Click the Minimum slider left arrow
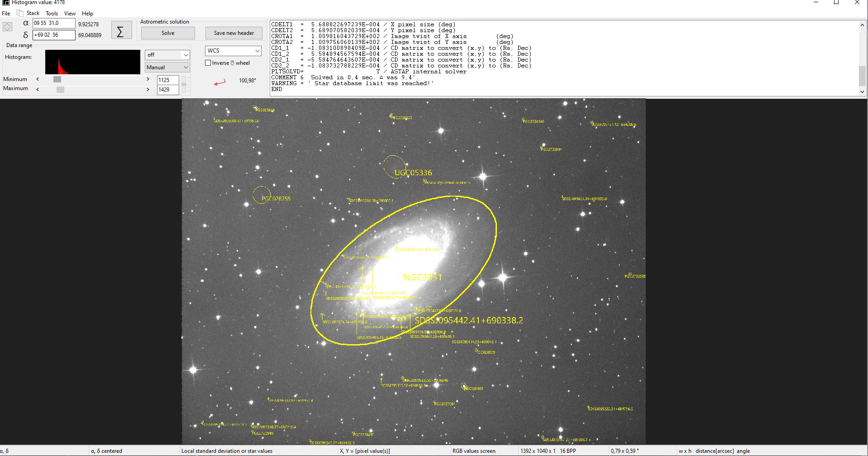Screen dimensions: 868x456 (38, 79)
